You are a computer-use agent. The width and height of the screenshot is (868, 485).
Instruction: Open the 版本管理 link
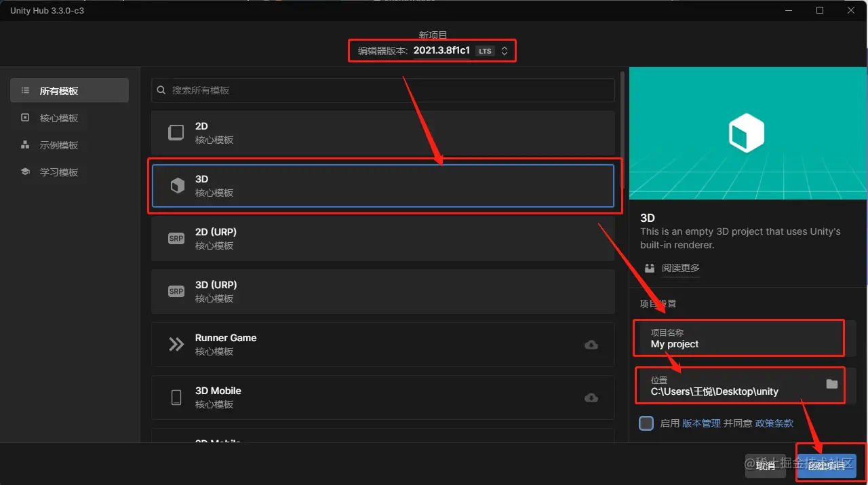point(701,423)
